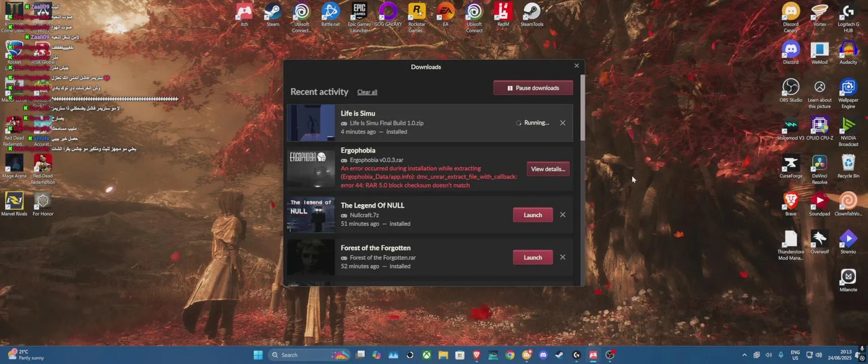The image size is (868, 364).
Task: Open Rockstar Games launcher desktop icon
Action: (x=417, y=17)
